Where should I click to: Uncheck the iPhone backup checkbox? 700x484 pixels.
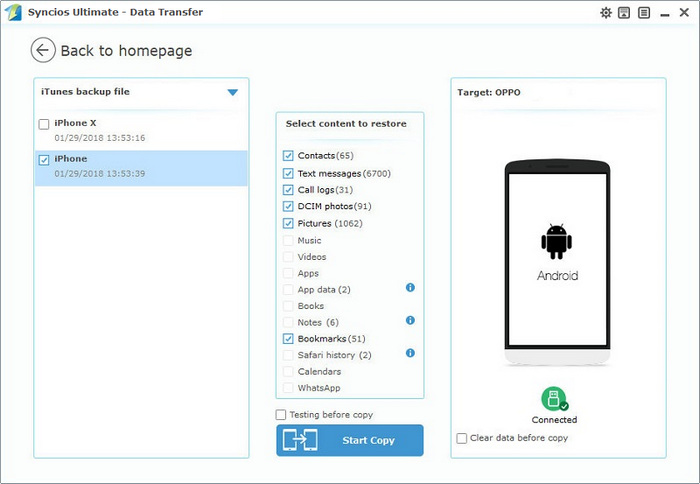tap(44, 160)
